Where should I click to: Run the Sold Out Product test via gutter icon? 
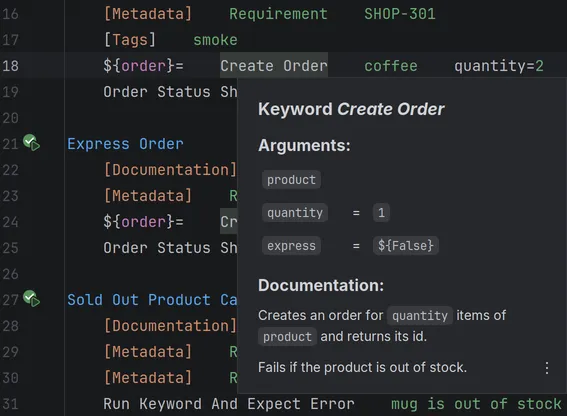[32, 299]
